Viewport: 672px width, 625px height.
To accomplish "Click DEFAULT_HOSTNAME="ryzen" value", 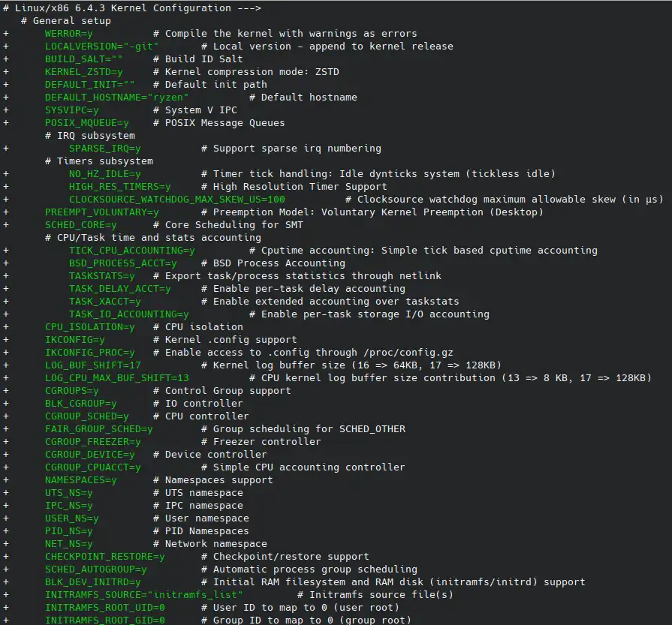I will tap(116, 98).
